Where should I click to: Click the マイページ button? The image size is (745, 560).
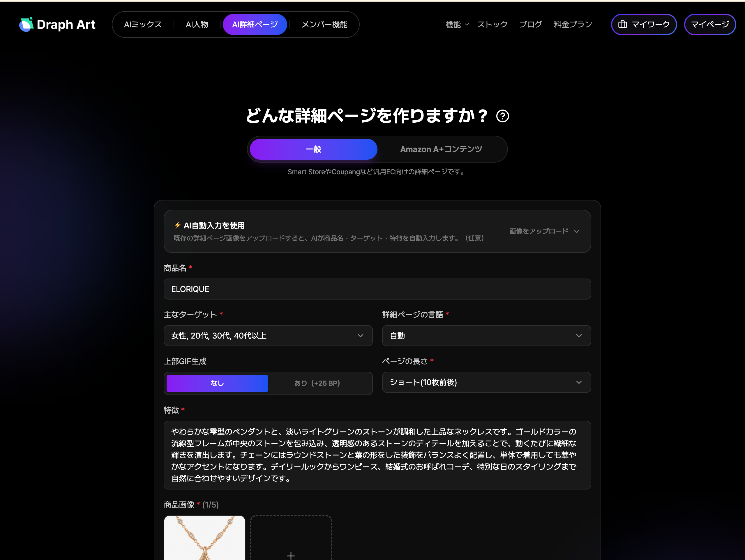coord(710,24)
